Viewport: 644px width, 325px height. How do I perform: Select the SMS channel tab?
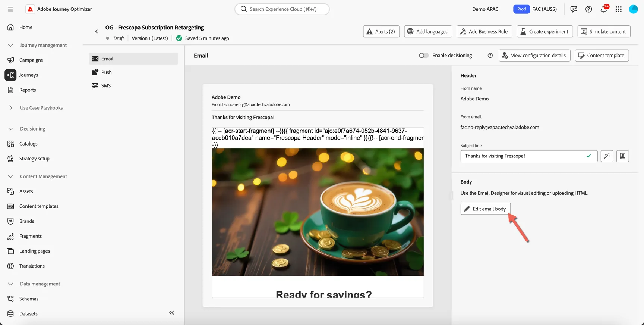click(133, 85)
